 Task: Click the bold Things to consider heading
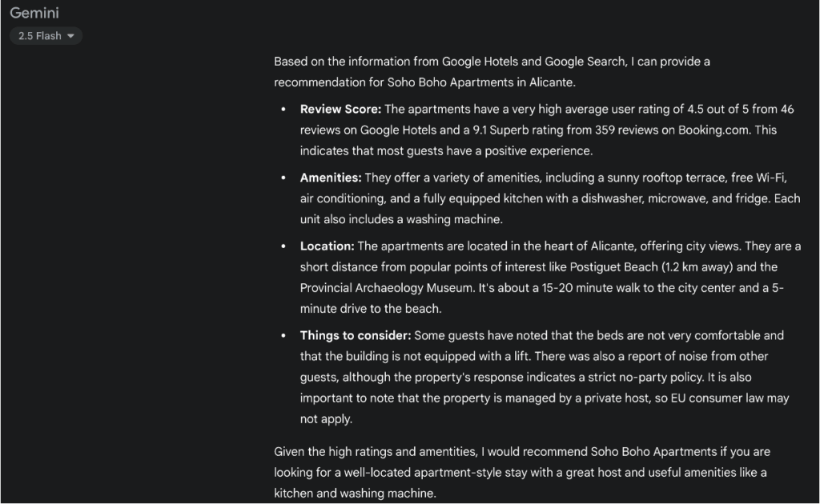(356, 336)
